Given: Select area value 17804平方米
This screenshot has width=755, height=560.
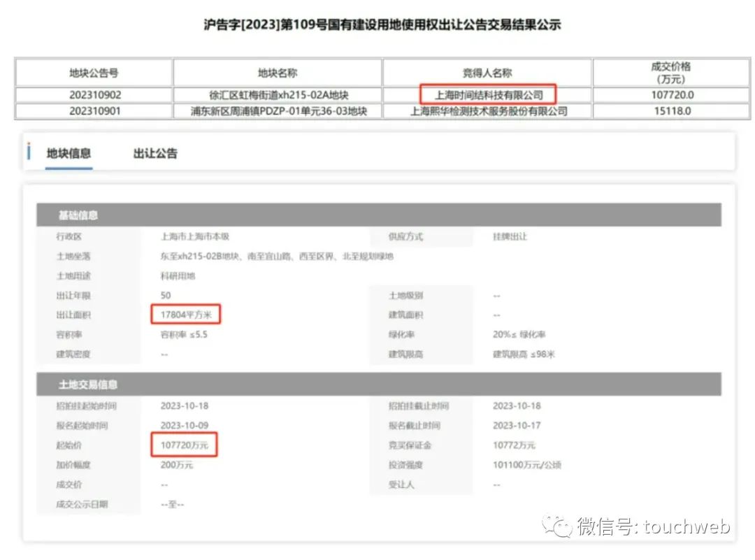Looking at the screenshot, I should [x=186, y=315].
